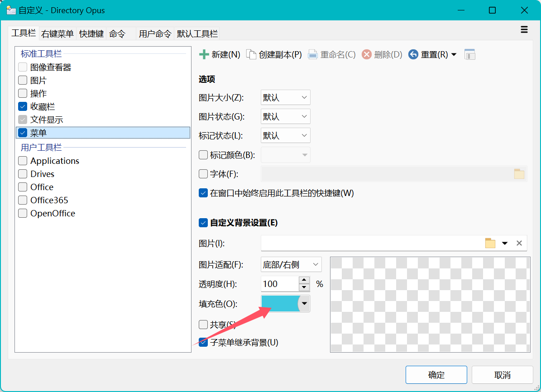Click the 重命名(C) rename icon
The height and width of the screenshot is (392, 541).
[x=312, y=54]
